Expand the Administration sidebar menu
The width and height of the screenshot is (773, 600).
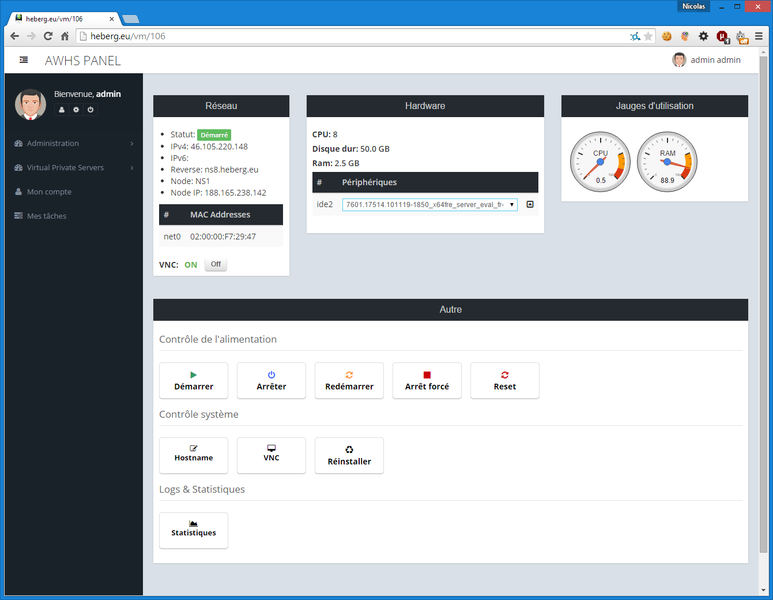pos(72,143)
